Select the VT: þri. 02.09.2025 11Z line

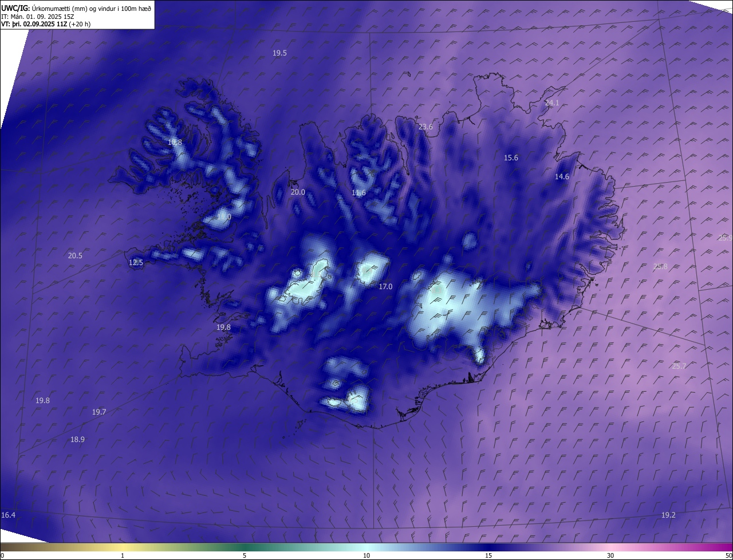(x=45, y=24)
